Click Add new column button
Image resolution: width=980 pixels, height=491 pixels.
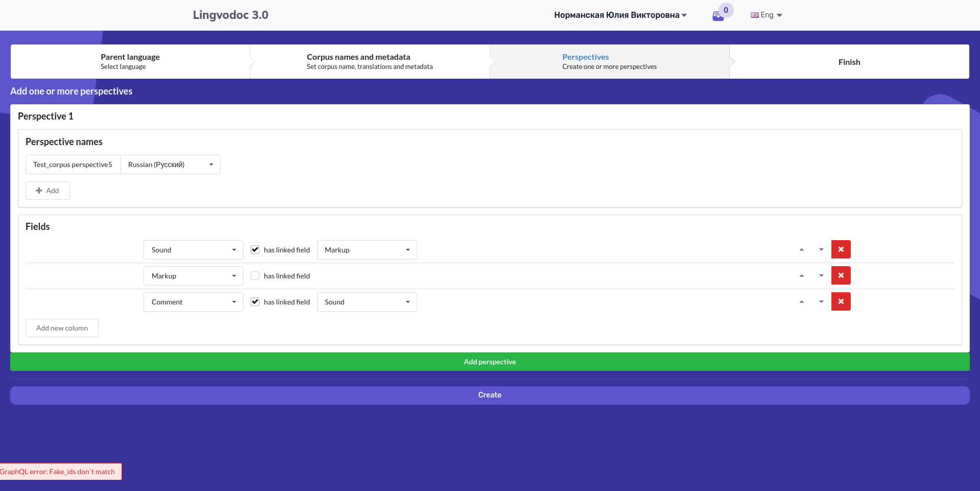[x=62, y=328]
